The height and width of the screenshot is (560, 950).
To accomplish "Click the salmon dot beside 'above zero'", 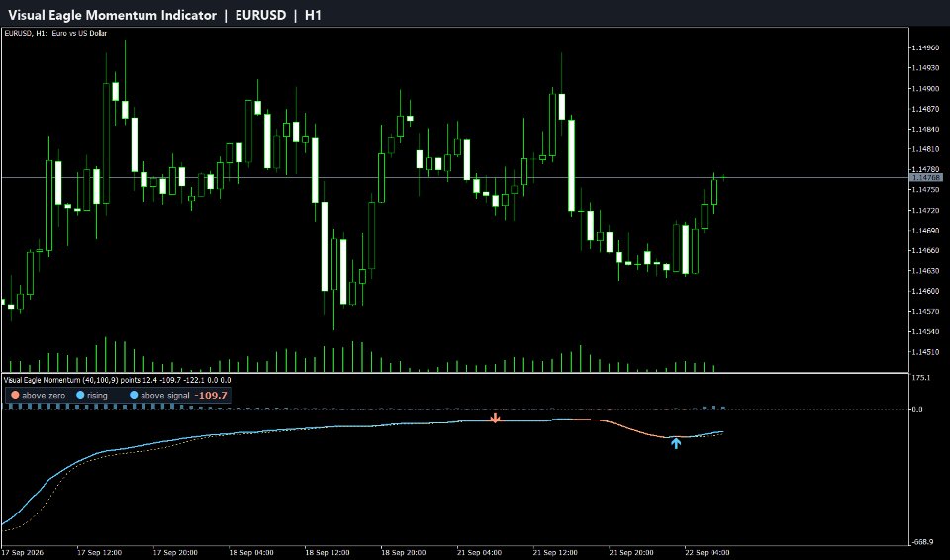I will pos(15,395).
